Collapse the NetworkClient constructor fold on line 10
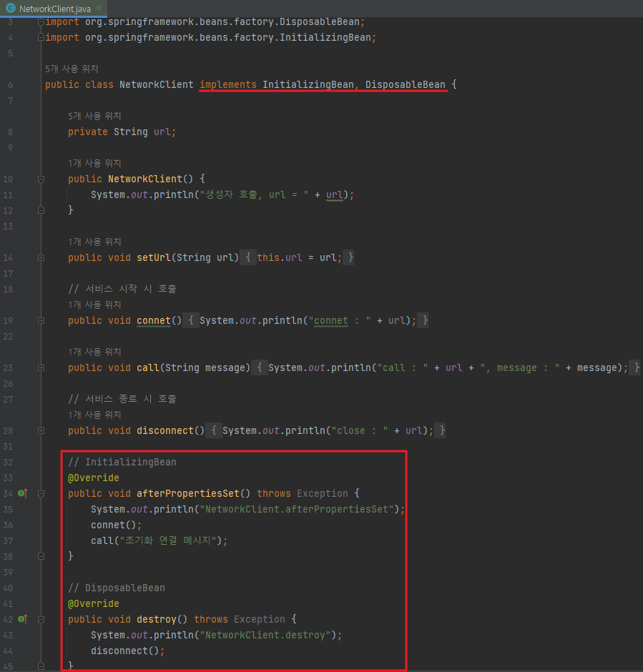Viewport: 643px width, 672px height. click(41, 179)
